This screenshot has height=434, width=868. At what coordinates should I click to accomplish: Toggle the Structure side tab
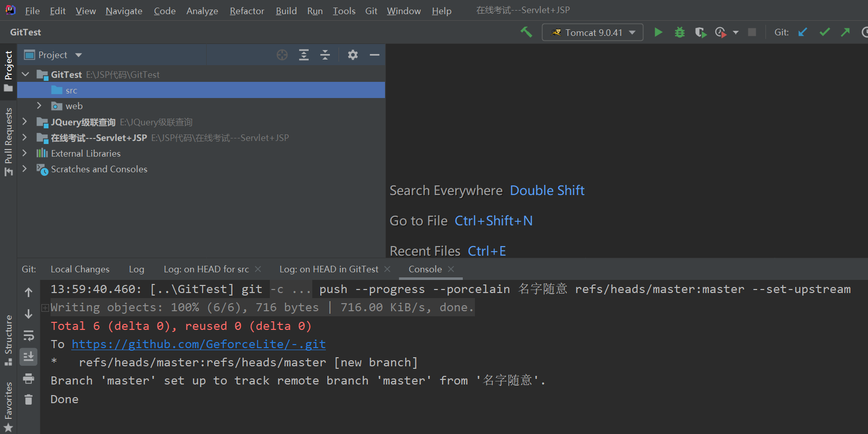pos(8,340)
